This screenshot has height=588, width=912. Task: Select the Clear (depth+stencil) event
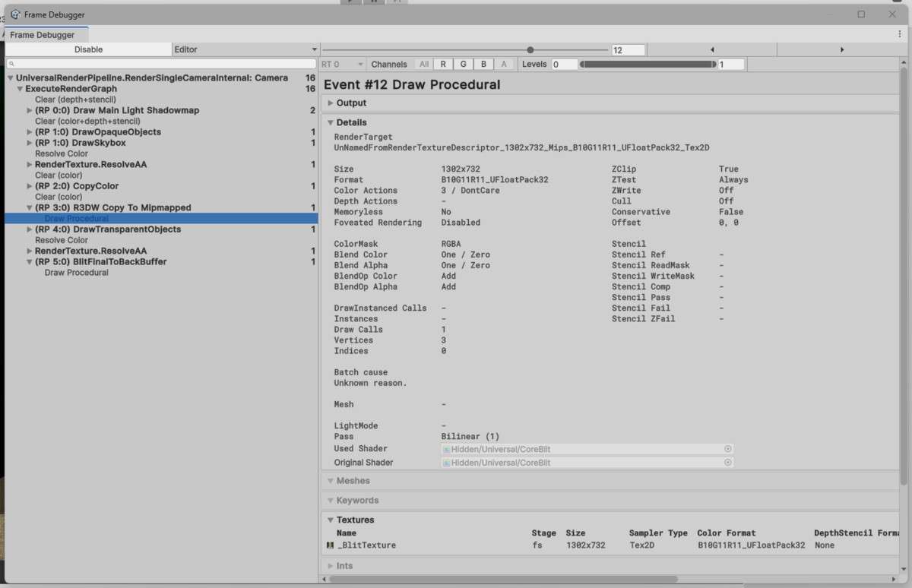[x=161, y=100]
